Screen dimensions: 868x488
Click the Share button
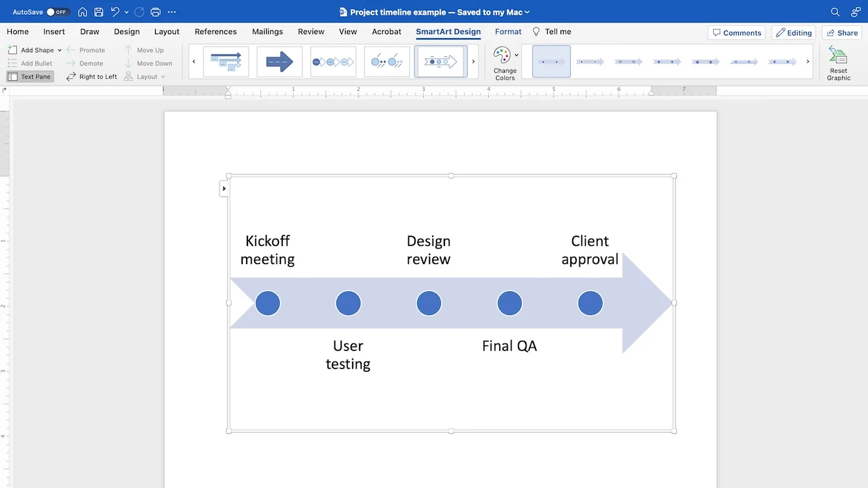click(842, 32)
